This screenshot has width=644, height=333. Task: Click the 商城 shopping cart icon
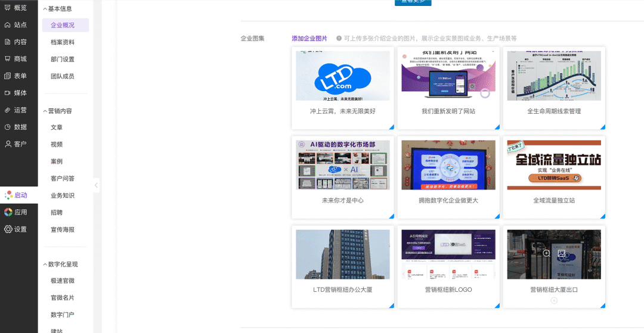[x=7, y=58]
